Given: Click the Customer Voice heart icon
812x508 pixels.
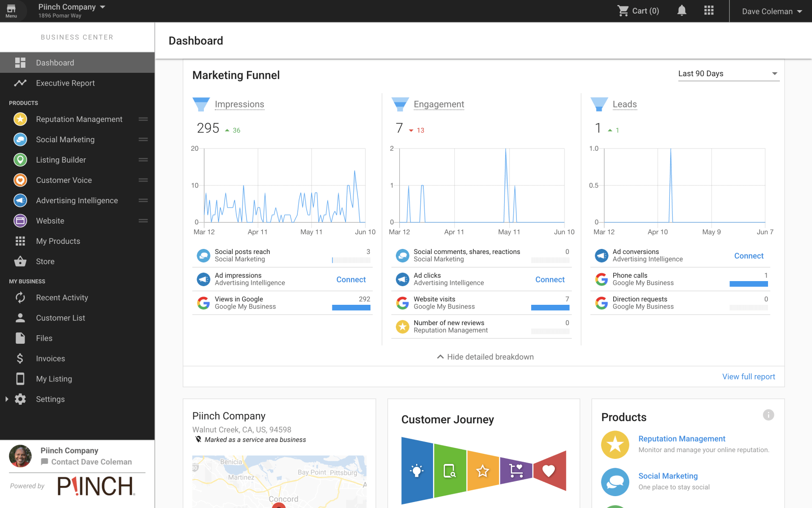Looking at the screenshot, I should pos(20,180).
